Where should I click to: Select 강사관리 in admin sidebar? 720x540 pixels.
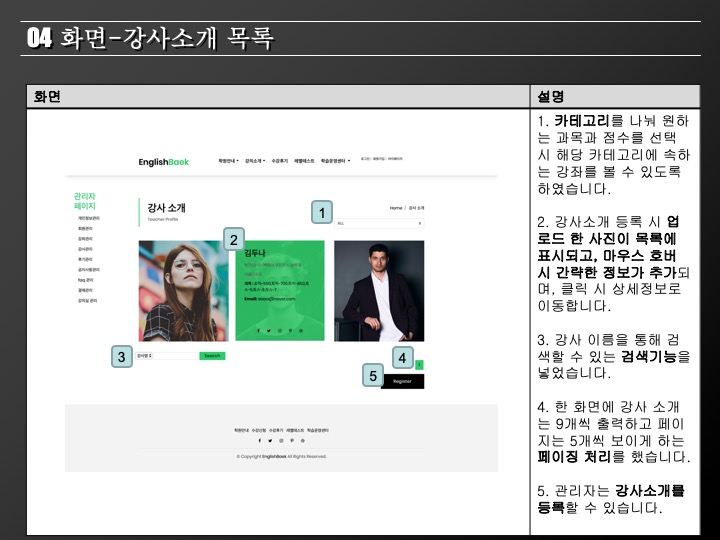click(x=85, y=249)
